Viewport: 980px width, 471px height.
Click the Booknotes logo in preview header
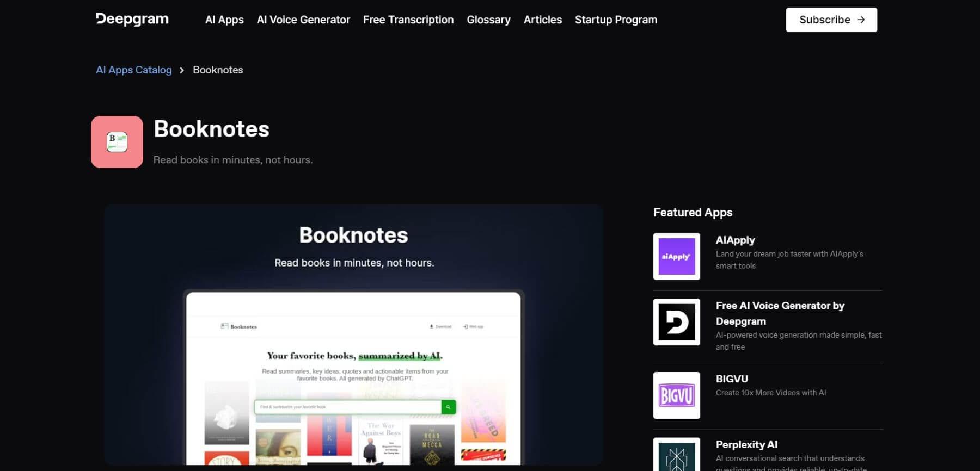pos(238,326)
